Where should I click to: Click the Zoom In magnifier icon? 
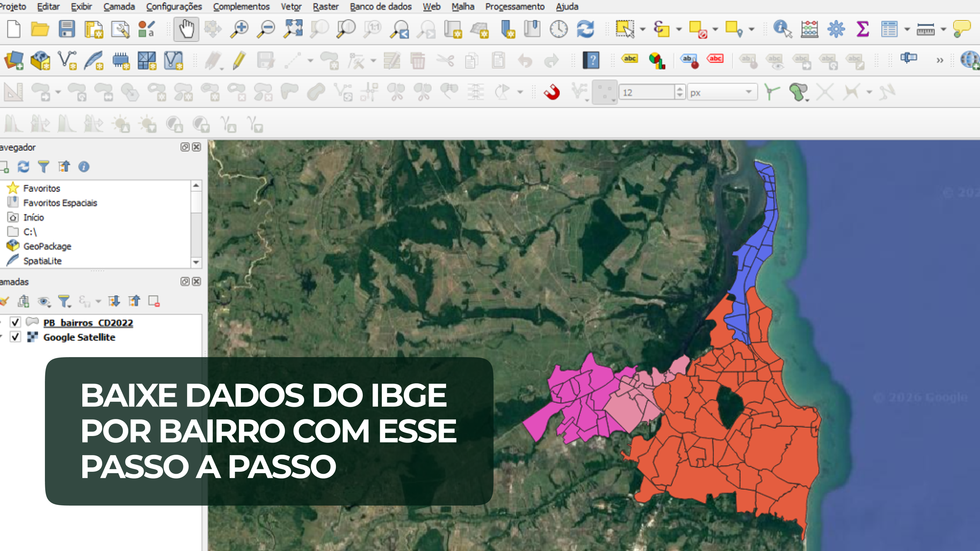(x=239, y=29)
